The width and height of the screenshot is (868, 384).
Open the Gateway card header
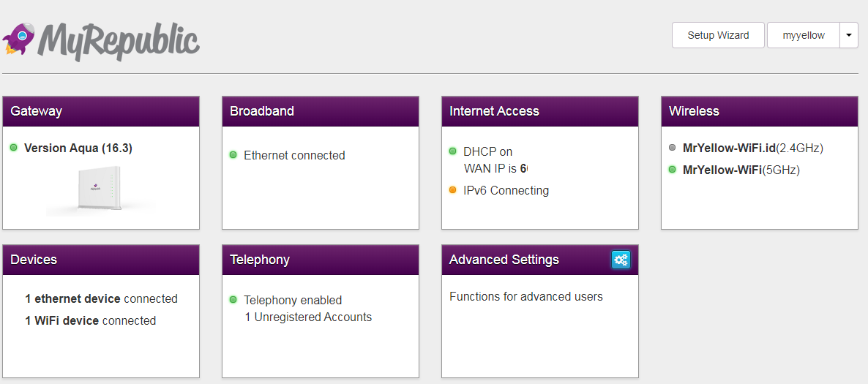pos(101,111)
